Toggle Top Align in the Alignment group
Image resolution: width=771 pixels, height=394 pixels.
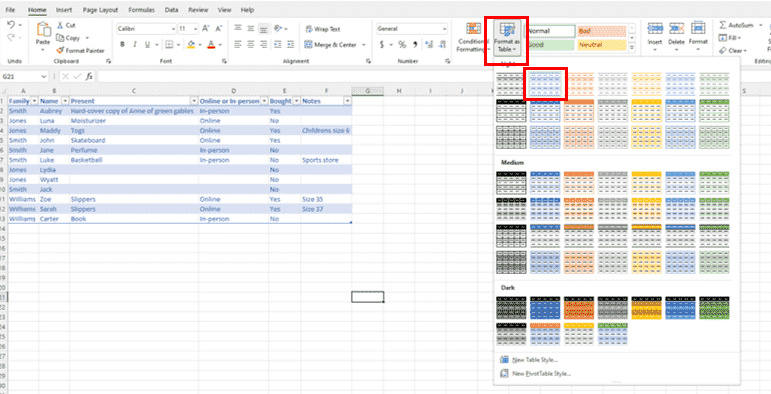(x=238, y=29)
